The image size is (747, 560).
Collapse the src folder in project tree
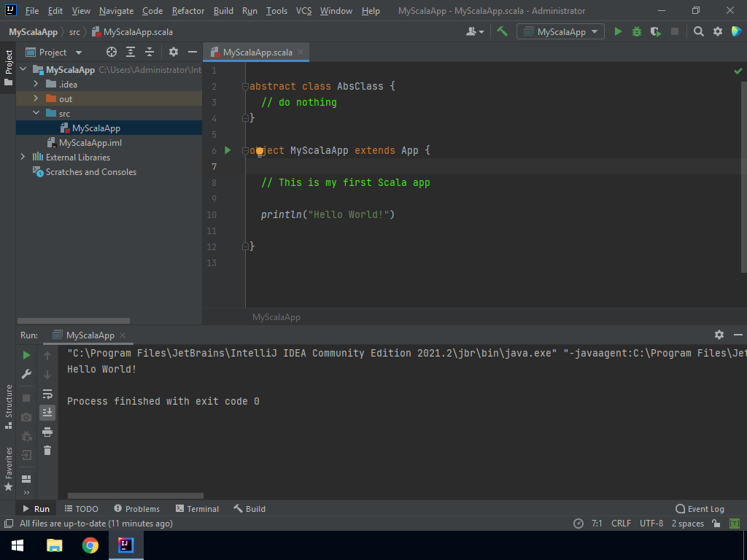pos(35,113)
